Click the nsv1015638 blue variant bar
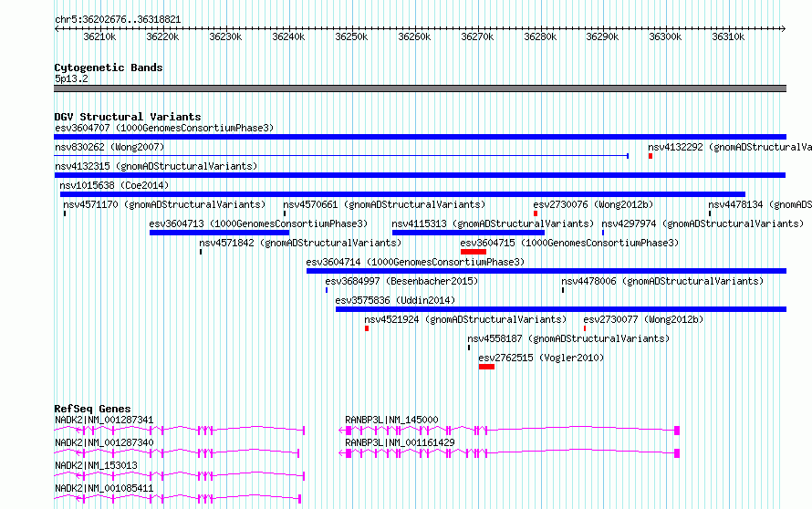Image resolution: width=812 pixels, height=509 pixels. [x=402, y=194]
